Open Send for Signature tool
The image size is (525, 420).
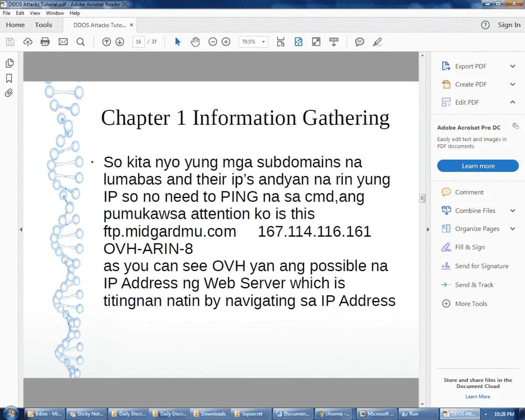pos(475,266)
